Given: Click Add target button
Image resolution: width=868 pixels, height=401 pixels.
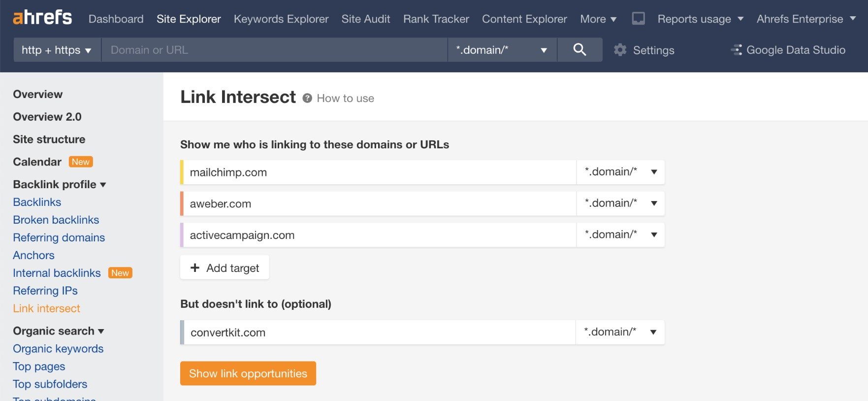Looking at the screenshot, I should 225,267.
